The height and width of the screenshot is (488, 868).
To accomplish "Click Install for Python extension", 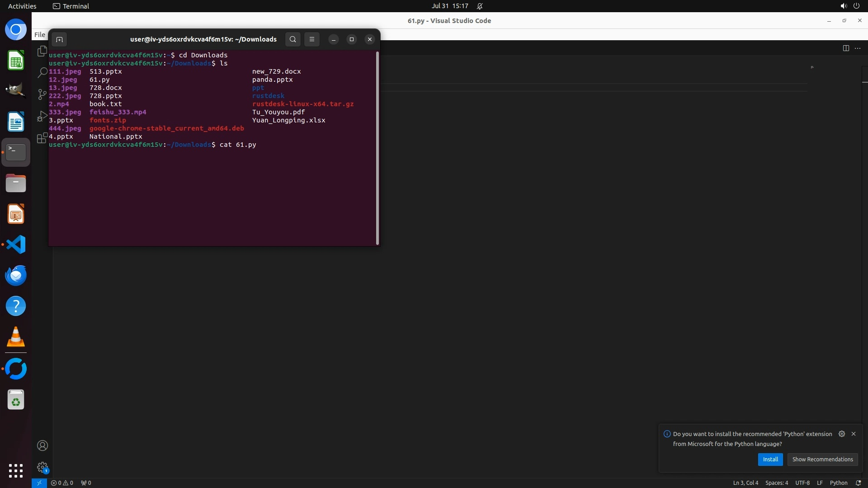I will click(770, 460).
